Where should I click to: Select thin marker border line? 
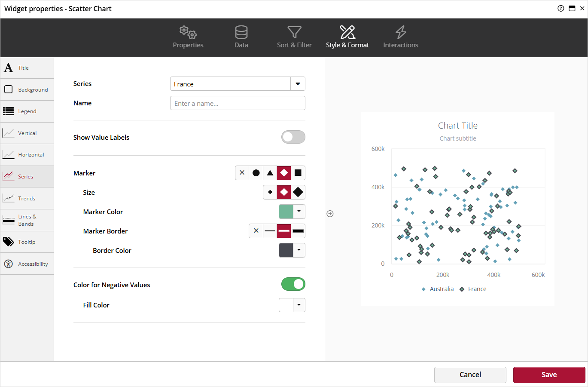pyautogui.click(x=270, y=231)
